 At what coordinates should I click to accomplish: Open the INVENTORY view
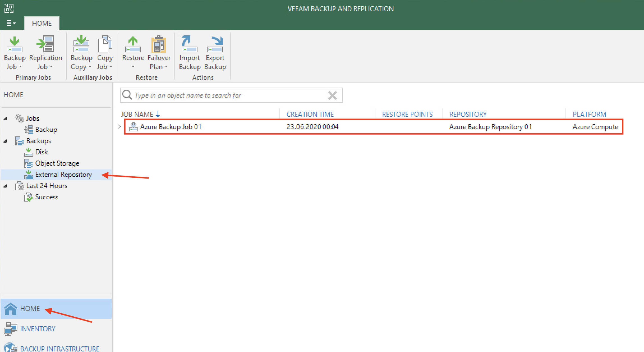click(56, 329)
